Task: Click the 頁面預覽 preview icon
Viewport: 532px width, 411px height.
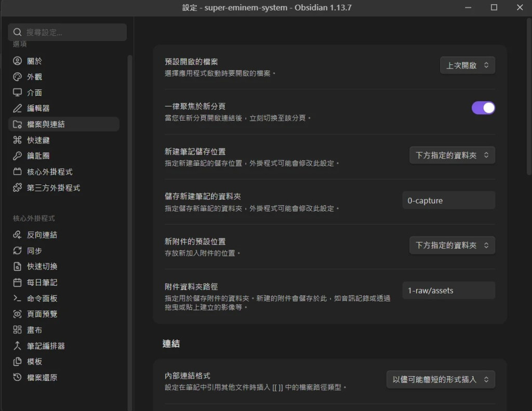Action: click(x=17, y=314)
